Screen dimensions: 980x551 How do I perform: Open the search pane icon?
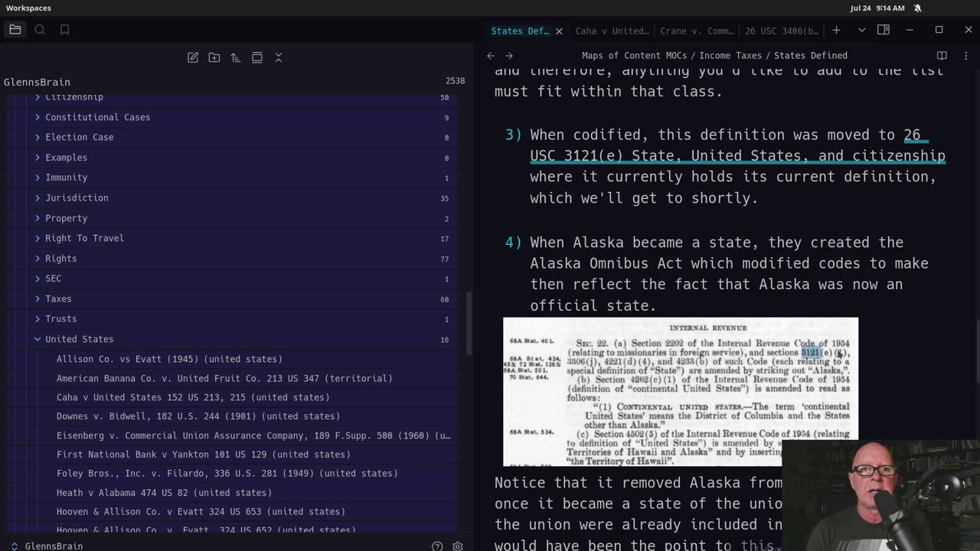click(40, 30)
